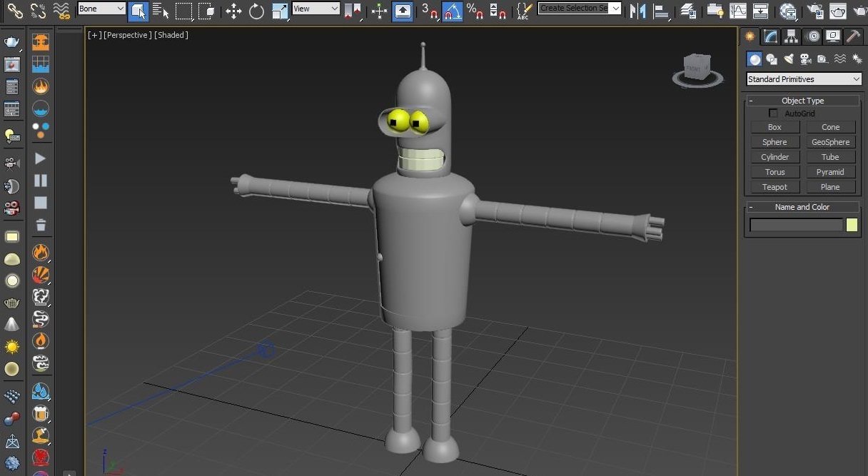This screenshot has width=868, height=476.
Task: Open the Hierarchy panel tab
Action: click(791, 36)
